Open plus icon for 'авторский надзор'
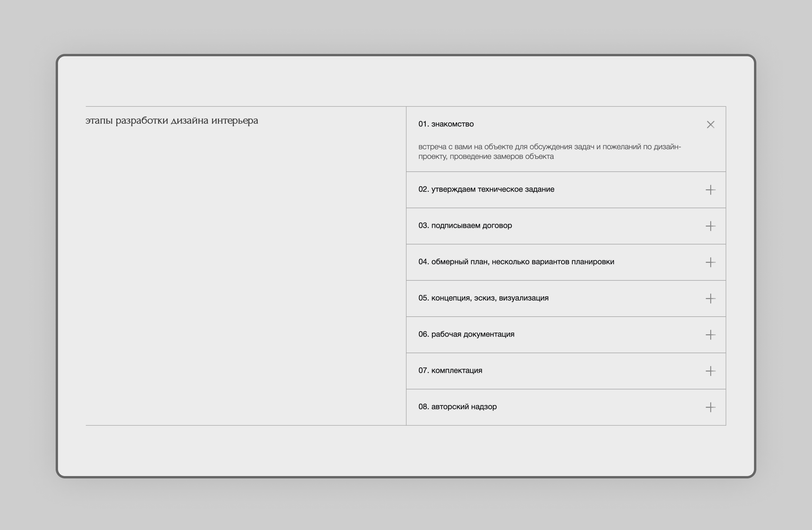 pos(710,407)
